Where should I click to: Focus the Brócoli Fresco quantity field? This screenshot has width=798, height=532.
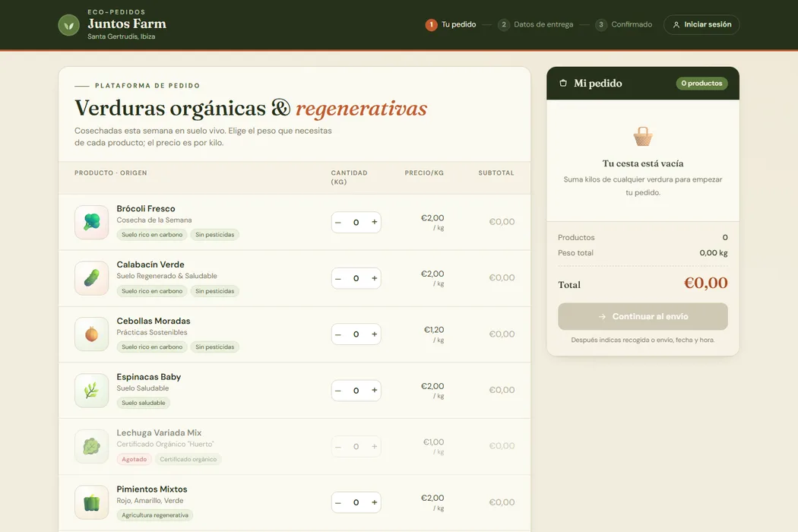pyautogui.click(x=356, y=222)
